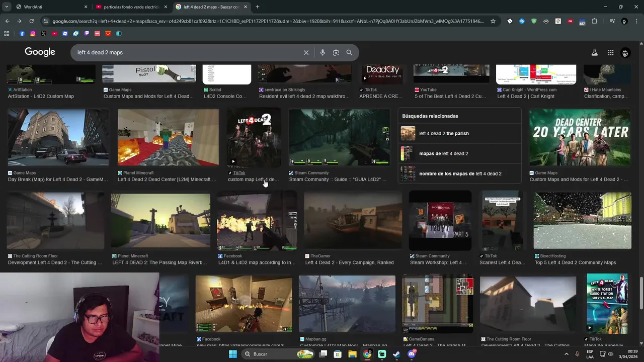Open the Chrome extensions puzzle icon
Image resolution: width=644 pixels, height=362 pixels.
coord(594,21)
